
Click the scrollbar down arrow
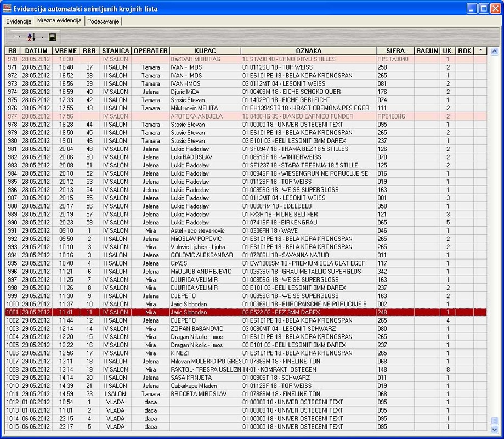(494, 429)
